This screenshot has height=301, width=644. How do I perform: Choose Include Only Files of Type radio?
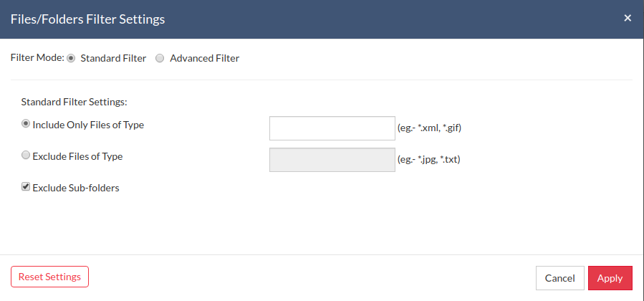click(26, 123)
